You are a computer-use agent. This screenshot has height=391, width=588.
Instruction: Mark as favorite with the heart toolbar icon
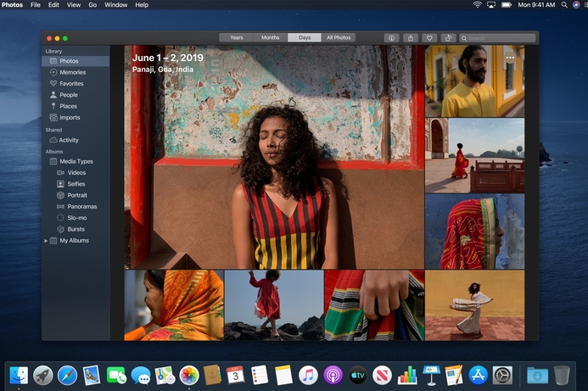429,38
